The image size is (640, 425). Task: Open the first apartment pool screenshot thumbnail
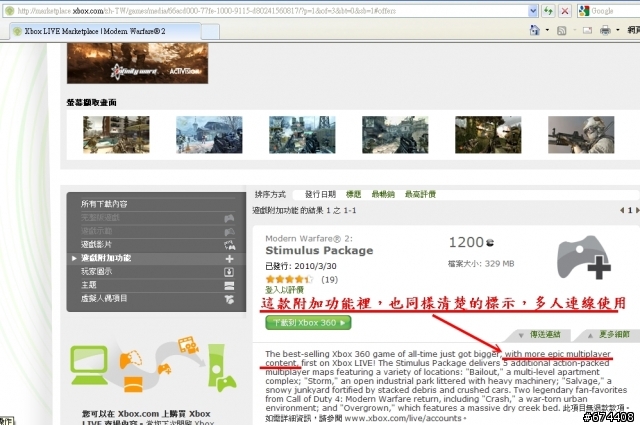116,135
